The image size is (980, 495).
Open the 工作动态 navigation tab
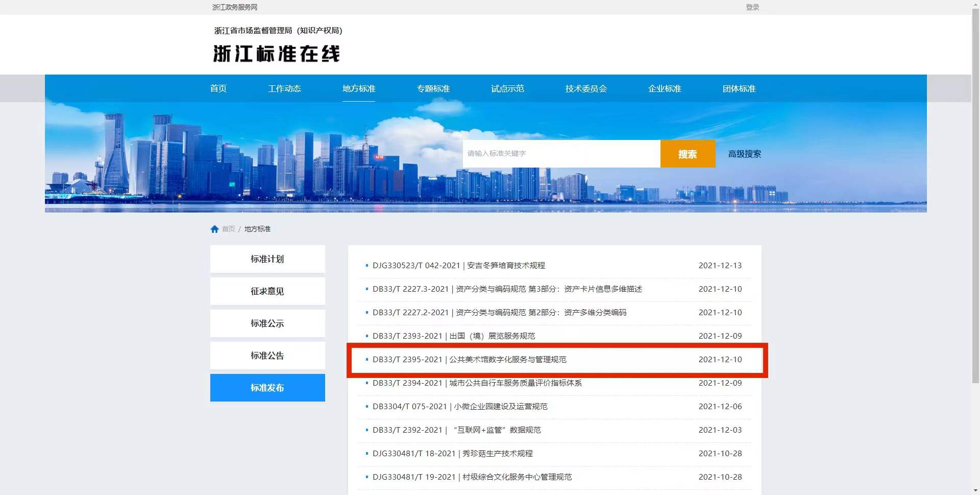point(284,88)
